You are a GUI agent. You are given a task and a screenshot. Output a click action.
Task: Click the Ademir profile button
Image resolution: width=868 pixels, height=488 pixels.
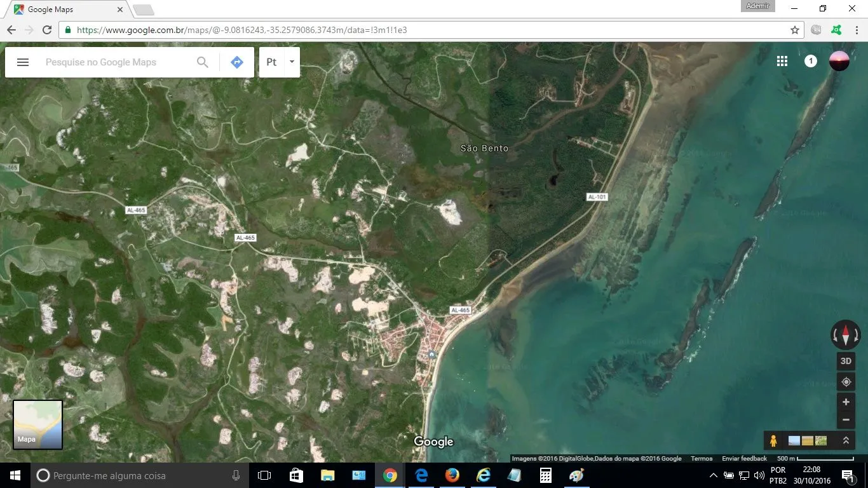(758, 6)
